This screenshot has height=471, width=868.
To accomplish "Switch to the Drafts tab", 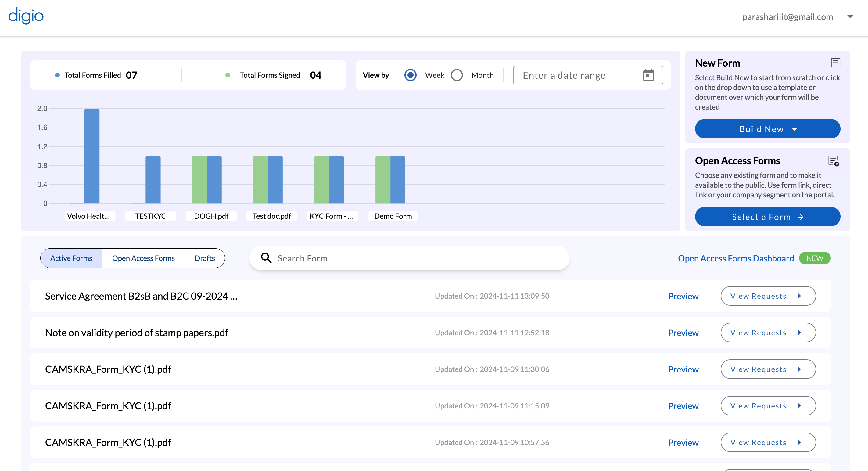I will 205,258.
